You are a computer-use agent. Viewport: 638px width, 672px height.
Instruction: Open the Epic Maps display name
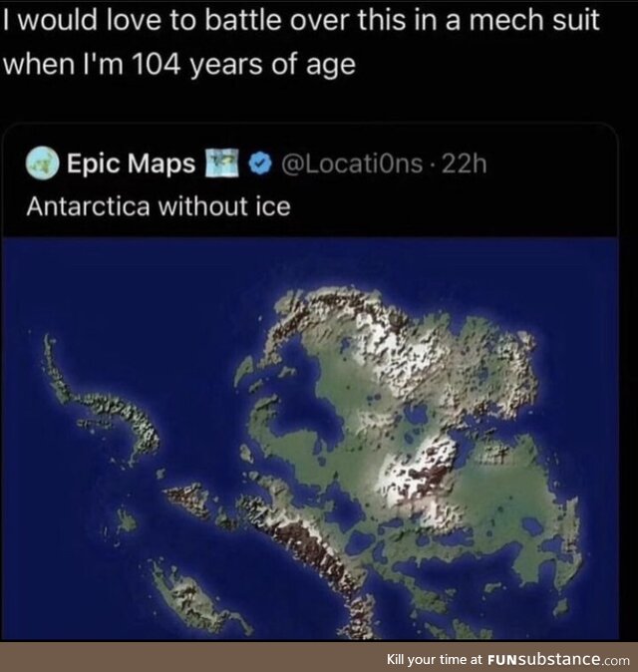click(x=131, y=165)
